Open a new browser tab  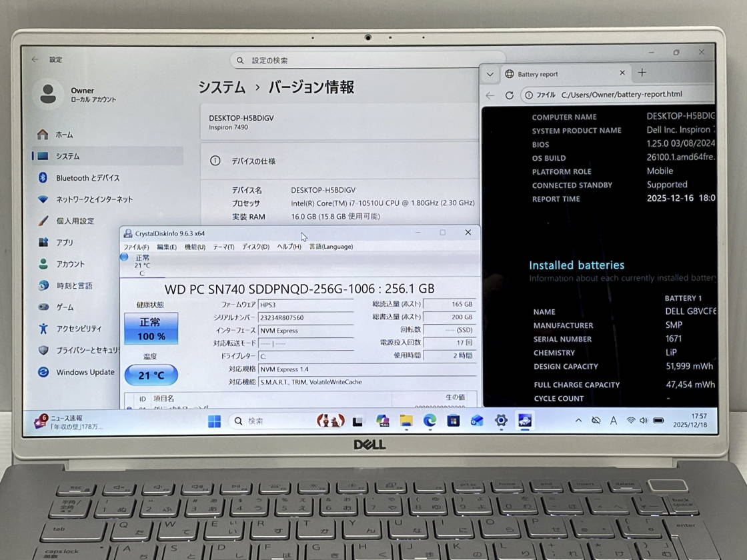point(642,73)
